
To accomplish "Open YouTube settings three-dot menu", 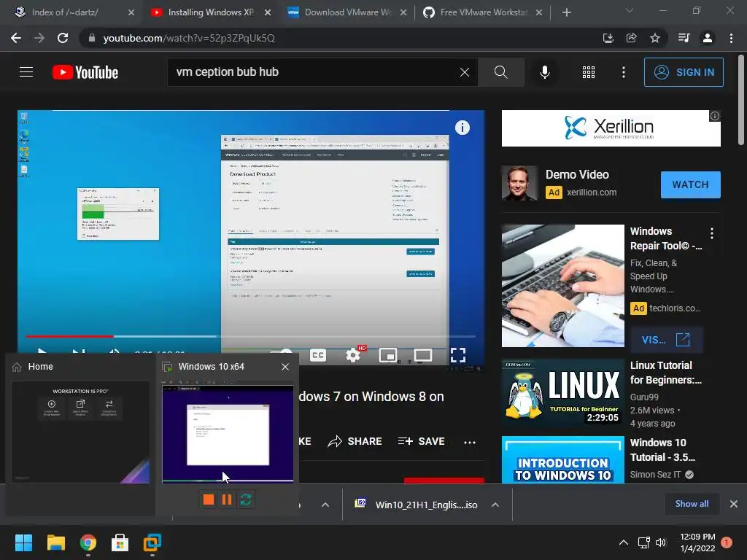I will [x=624, y=72].
